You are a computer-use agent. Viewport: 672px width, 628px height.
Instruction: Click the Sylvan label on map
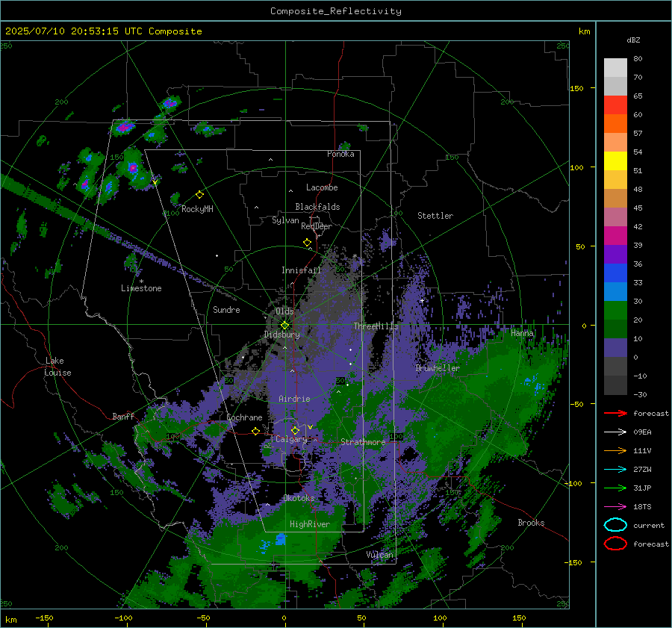pos(285,220)
